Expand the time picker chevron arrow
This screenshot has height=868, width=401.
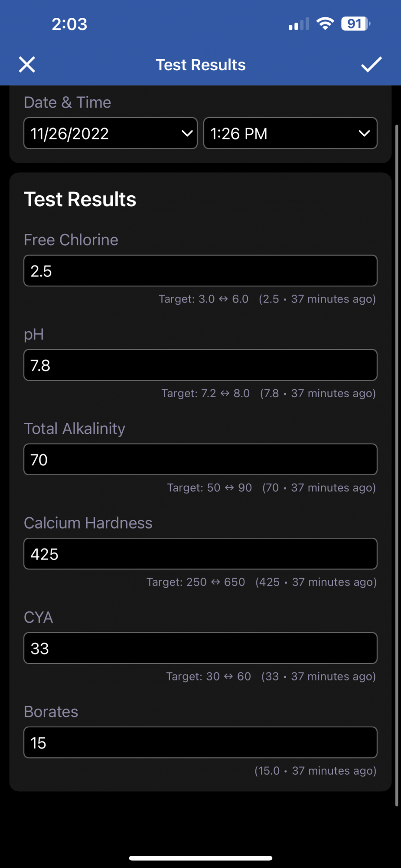point(365,133)
